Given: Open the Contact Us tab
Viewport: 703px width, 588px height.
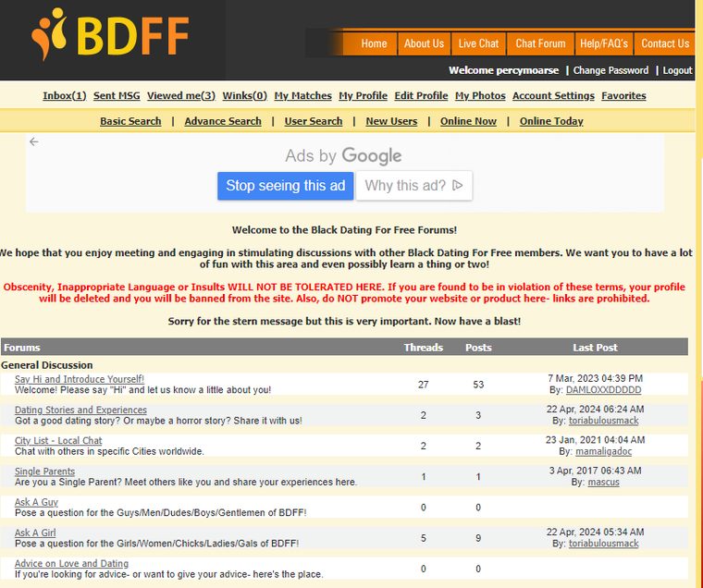Looking at the screenshot, I should tap(665, 44).
